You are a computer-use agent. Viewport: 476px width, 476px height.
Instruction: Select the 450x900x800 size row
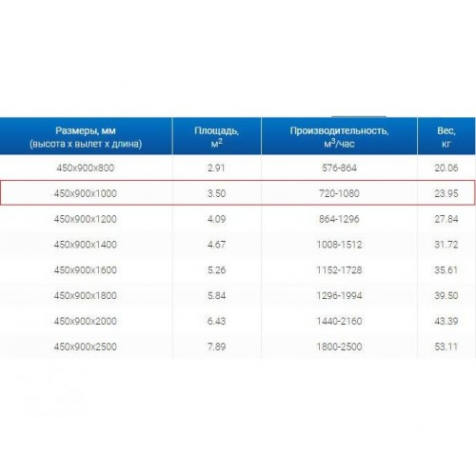click(238, 168)
